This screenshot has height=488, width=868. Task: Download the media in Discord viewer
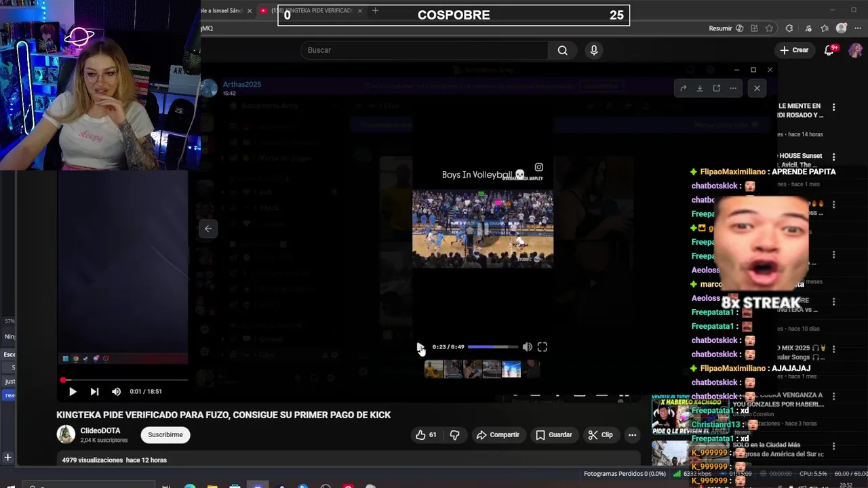pos(699,88)
